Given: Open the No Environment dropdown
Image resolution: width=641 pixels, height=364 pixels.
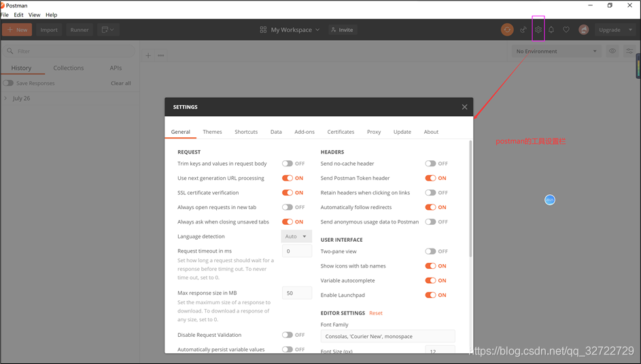Looking at the screenshot, I should (x=557, y=51).
